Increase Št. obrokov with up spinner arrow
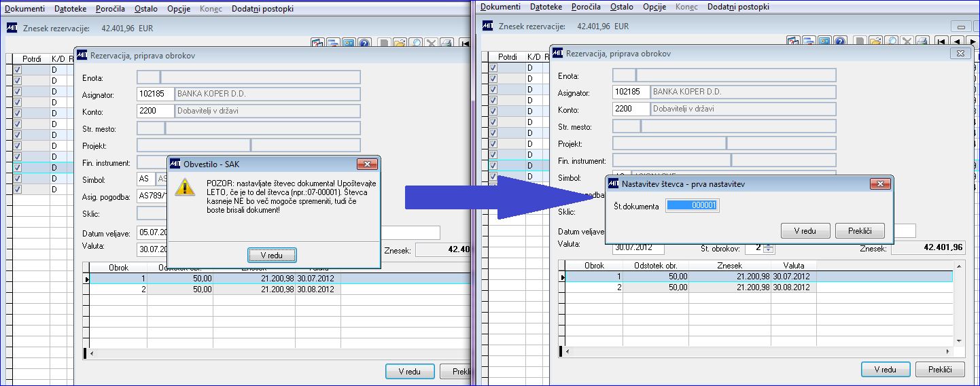This screenshot has height=386, width=980. (x=769, y=246)
